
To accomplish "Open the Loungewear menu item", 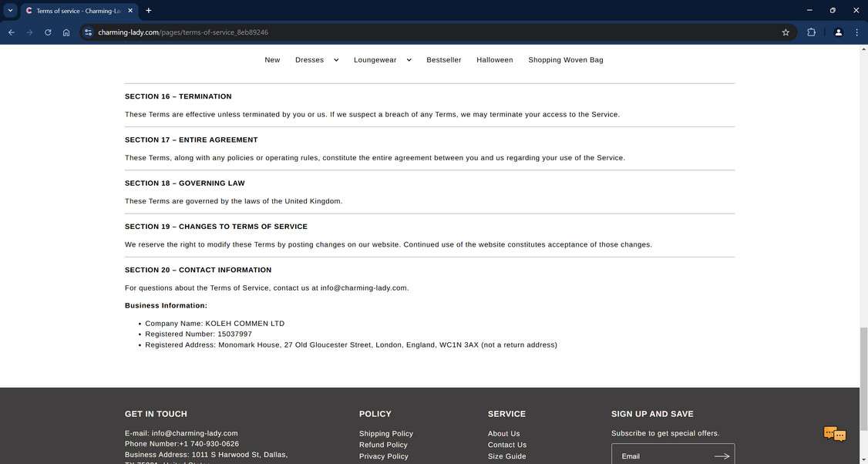I will pos(375,60).
